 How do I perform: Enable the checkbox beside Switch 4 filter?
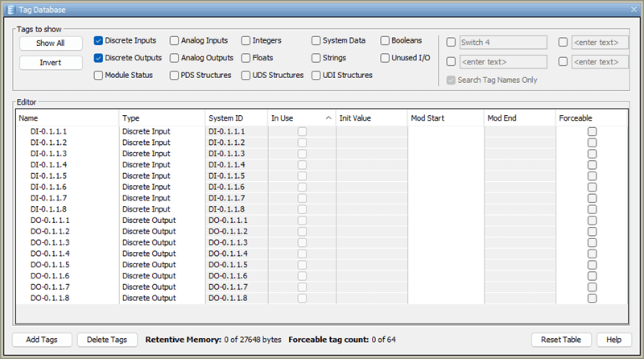coord(451,42)
